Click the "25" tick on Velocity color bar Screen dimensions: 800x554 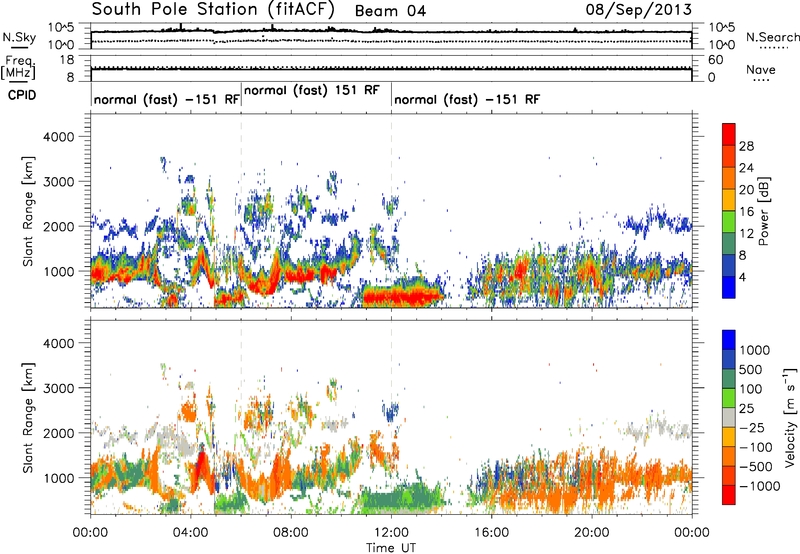click(x=746, y=409)
